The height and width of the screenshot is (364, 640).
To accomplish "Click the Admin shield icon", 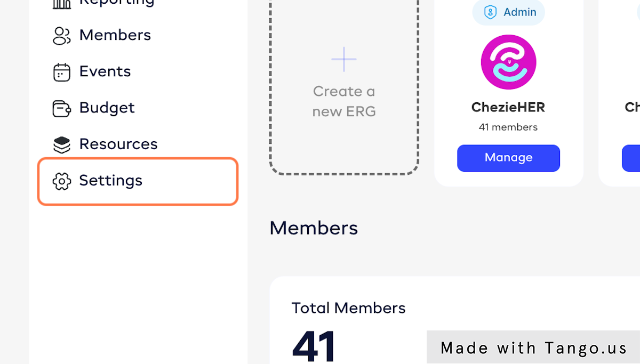I will [x=490, y=12].
